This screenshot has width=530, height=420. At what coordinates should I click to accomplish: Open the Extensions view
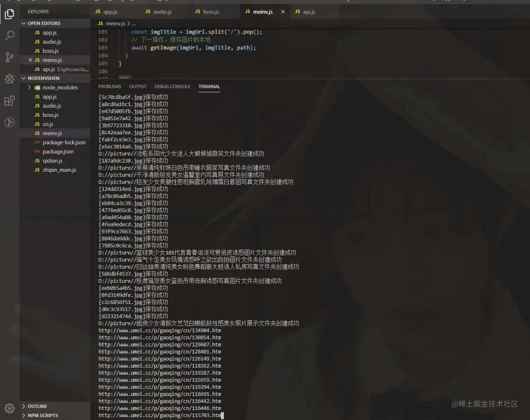point(9,101)
